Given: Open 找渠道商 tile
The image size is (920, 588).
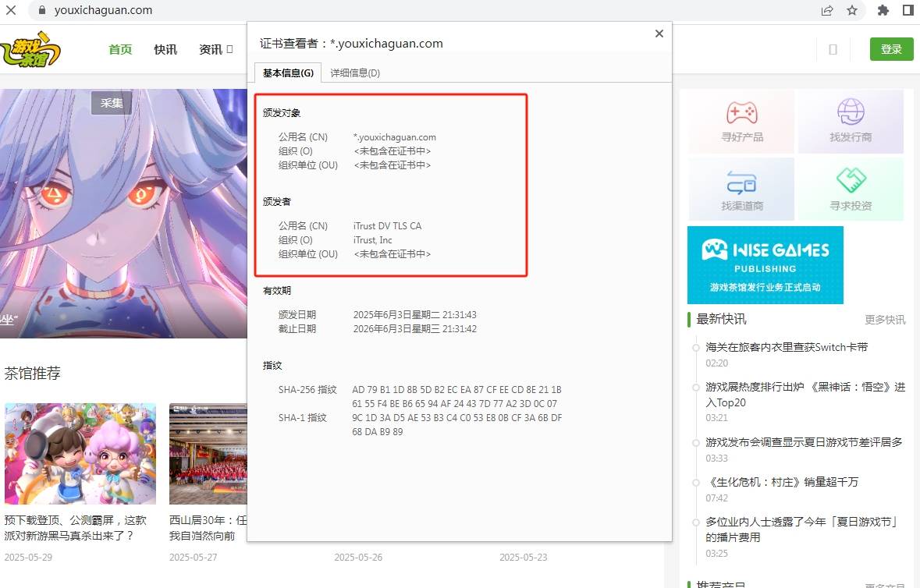Looking at the screenshot, I should pos(741,190).
